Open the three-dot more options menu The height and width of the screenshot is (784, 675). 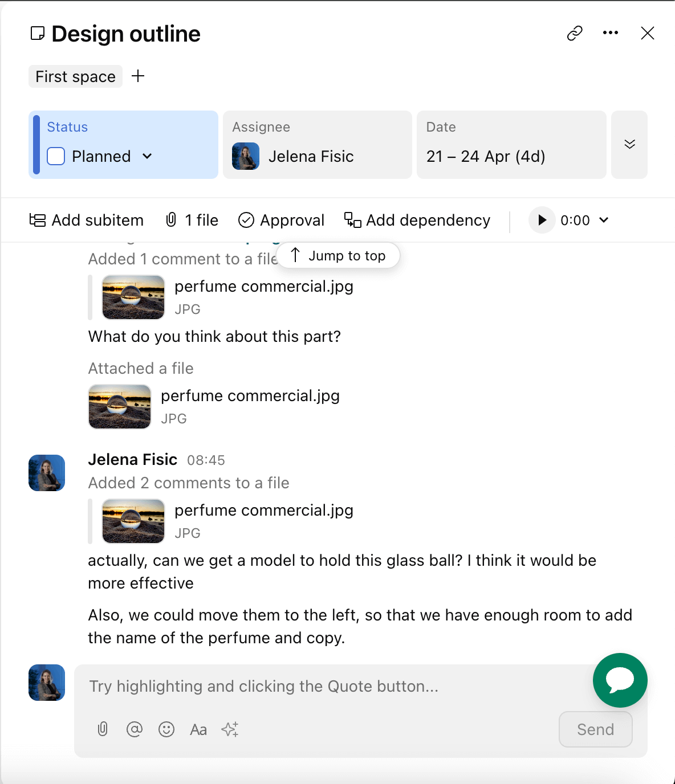click(x=611, y=33)
